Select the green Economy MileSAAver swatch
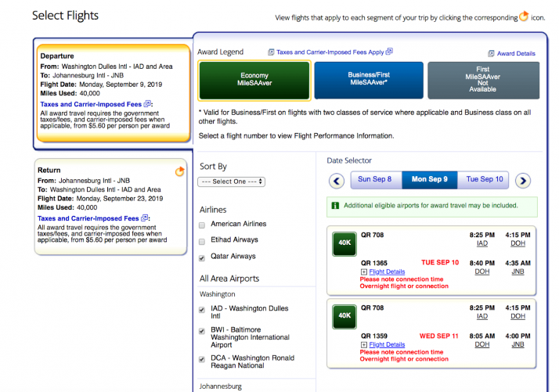Viewport: 559px width, 392px height. pyautogui.click(x=254, y=81)
